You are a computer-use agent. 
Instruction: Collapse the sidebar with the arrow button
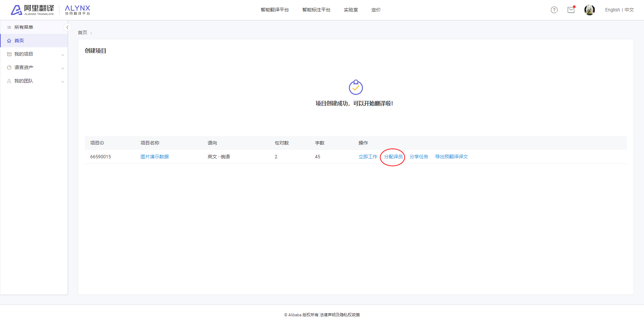[x=67, y=28]
